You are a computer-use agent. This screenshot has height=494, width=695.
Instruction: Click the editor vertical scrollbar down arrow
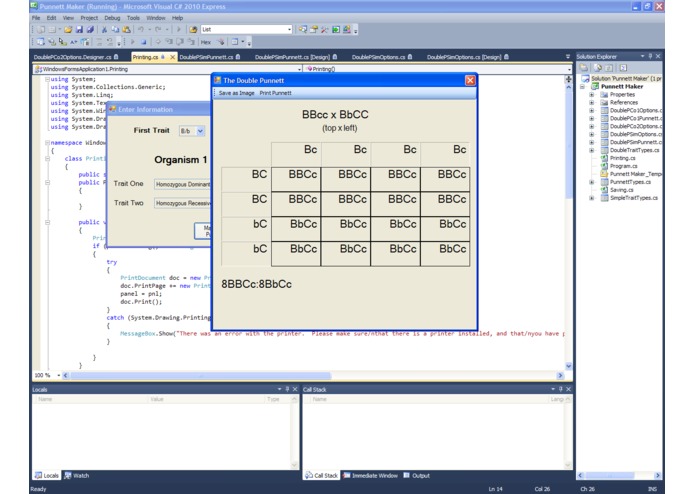pos(569,366)
